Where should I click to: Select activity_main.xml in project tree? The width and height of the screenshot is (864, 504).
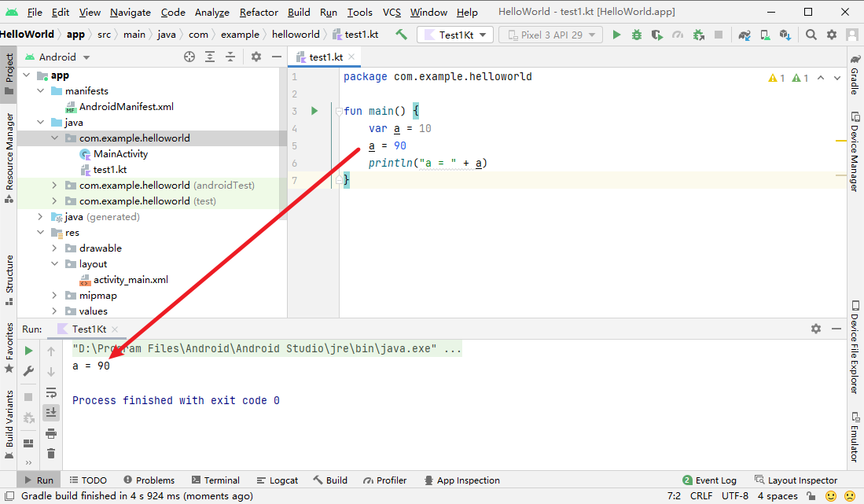pos(131,280)
